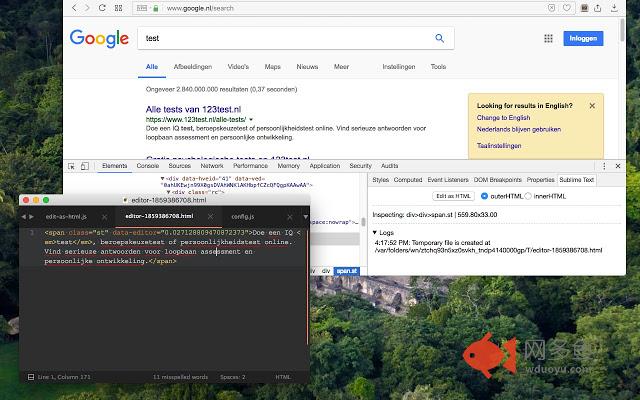Open the Sublime tab list dropdown arrow
The height and width of the screenshot is (400, 640).
coord(305,217)
